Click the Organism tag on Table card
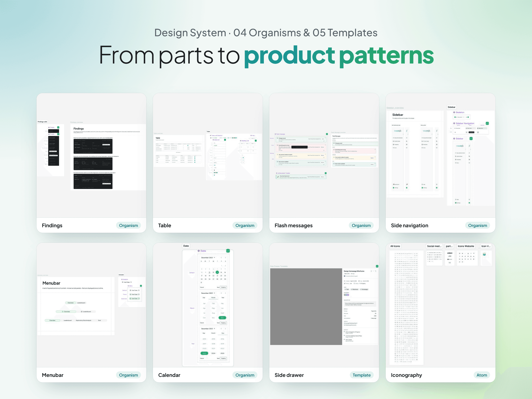 click(x=245, y=225)
